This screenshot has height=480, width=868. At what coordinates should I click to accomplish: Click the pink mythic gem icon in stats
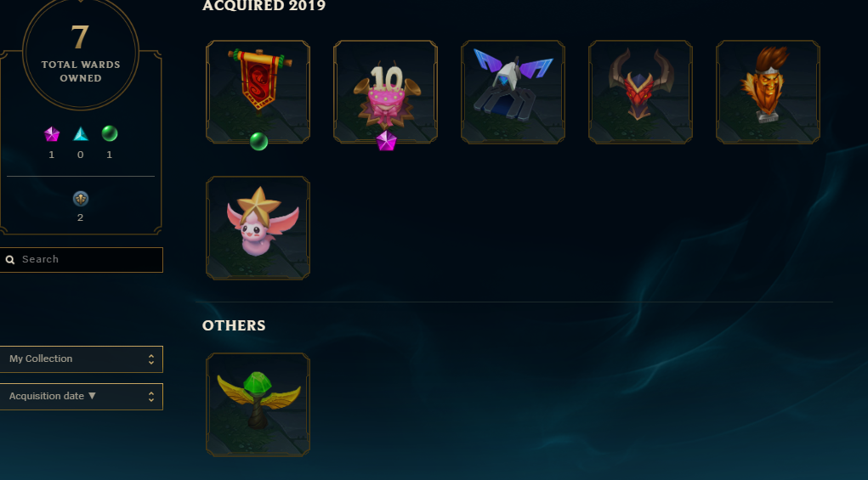tap(52, 134)
